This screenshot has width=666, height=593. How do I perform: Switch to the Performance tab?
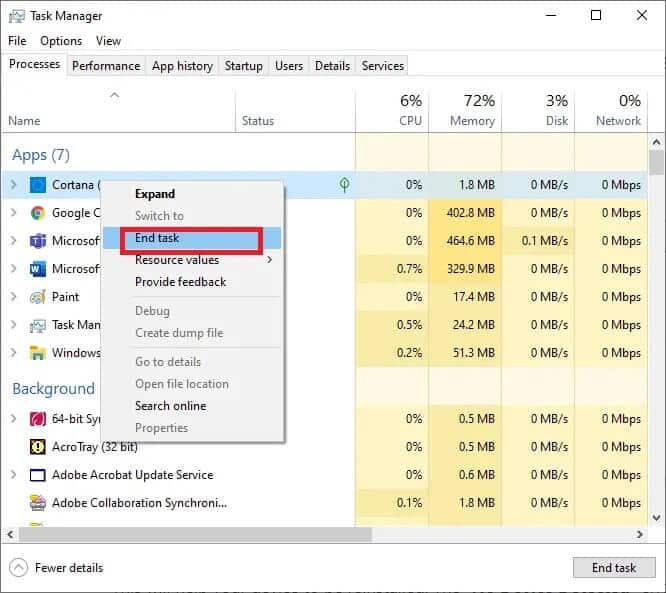pos(106,66)
